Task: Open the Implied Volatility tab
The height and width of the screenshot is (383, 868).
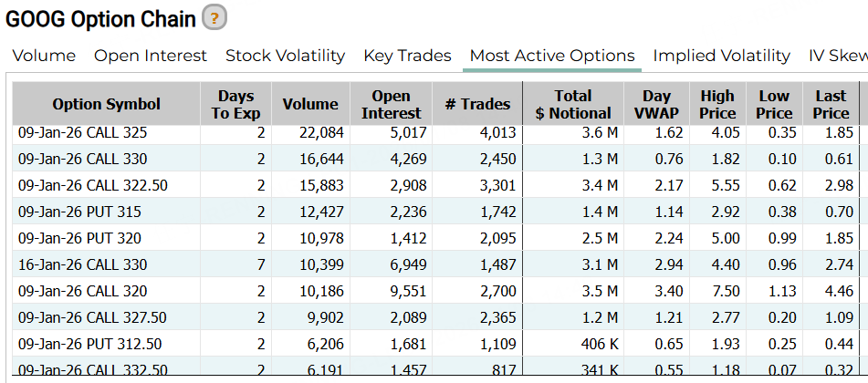Action: point(721,56)
